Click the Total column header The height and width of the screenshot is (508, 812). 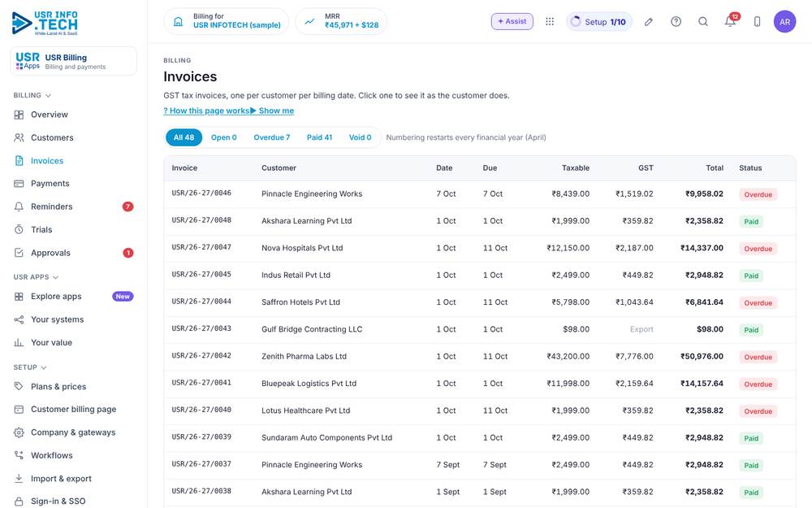click(714, 168)
